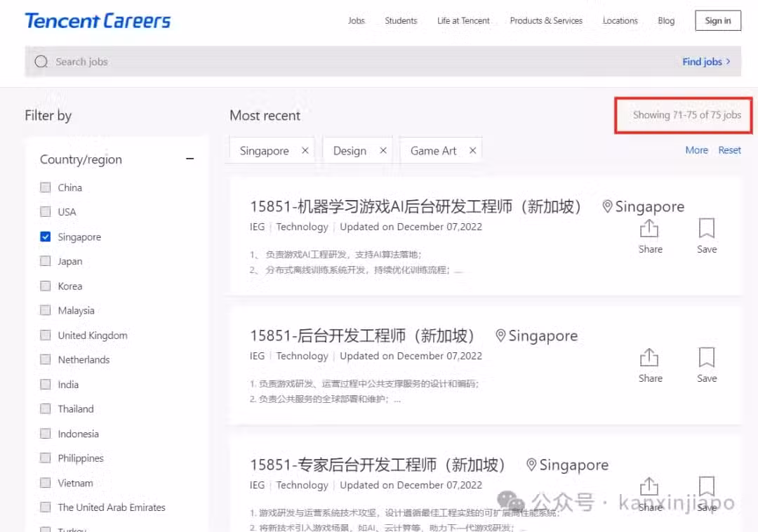Open the Blog page

click(666, 21)
